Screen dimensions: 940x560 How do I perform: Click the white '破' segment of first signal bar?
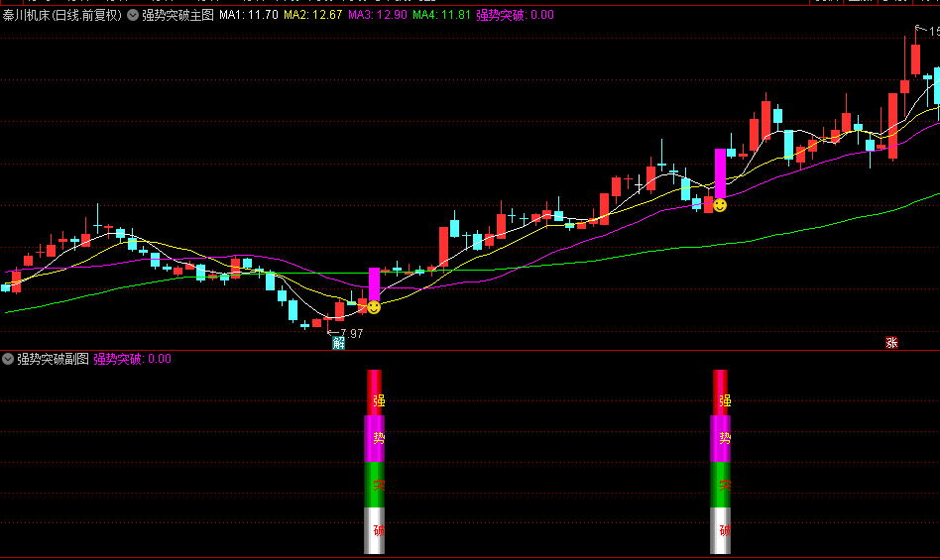coord(374,530)
